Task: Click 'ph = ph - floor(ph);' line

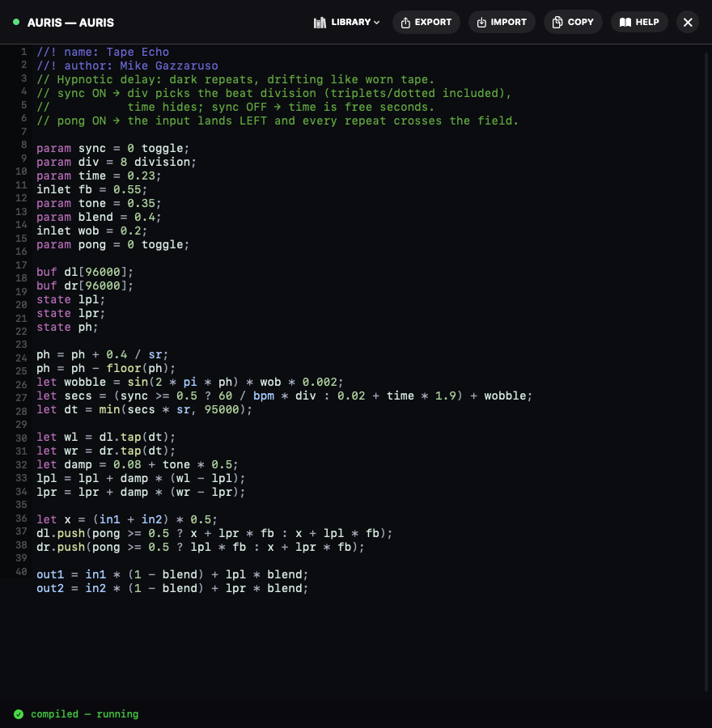Action: point(106,369)
